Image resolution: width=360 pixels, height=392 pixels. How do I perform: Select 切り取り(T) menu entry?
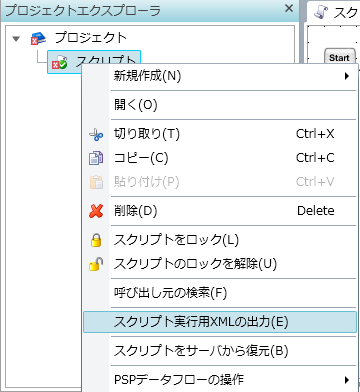[220, 134]
